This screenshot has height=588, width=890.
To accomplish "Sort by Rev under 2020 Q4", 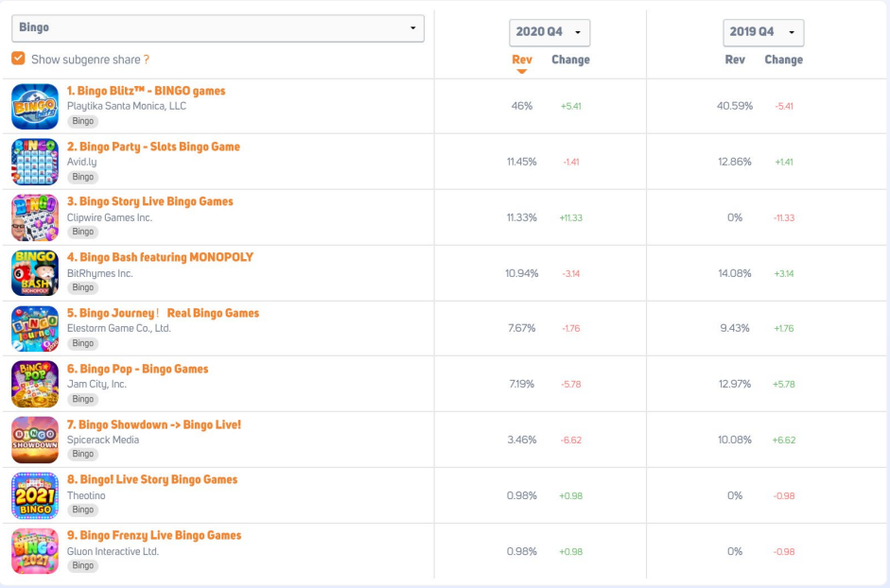I will pyautogui.click(x=522, y=60).
